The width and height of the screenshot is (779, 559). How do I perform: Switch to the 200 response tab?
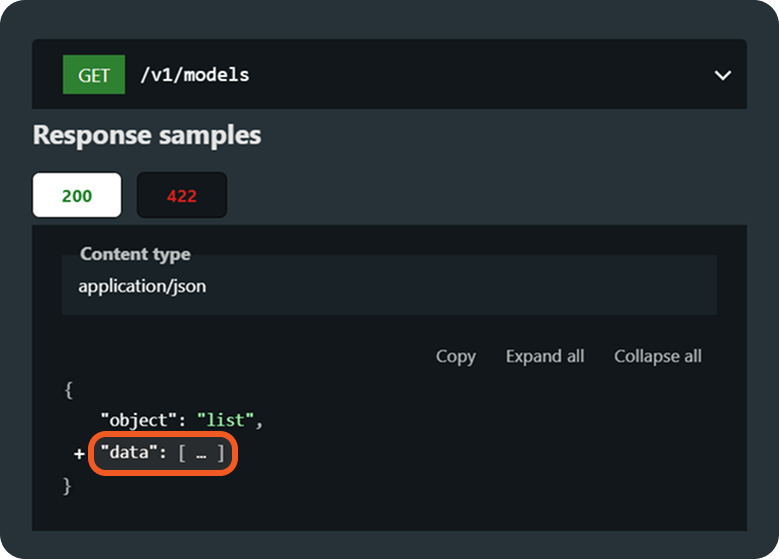77,195
